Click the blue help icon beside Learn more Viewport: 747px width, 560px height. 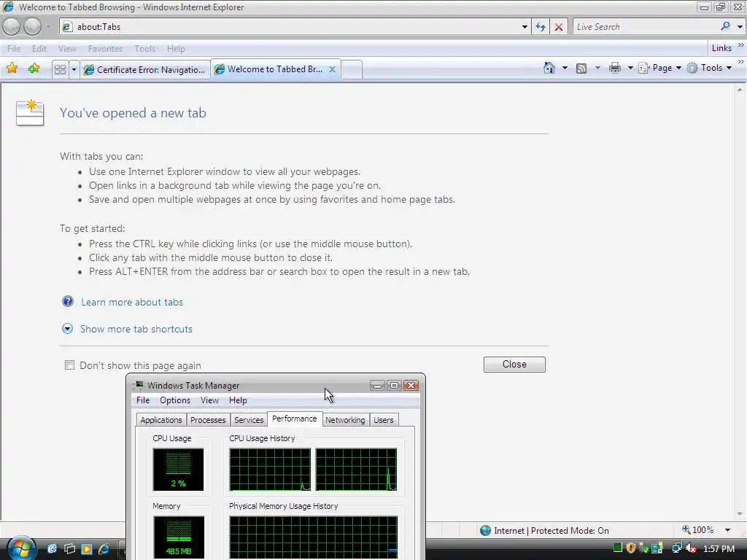point(68,301)
